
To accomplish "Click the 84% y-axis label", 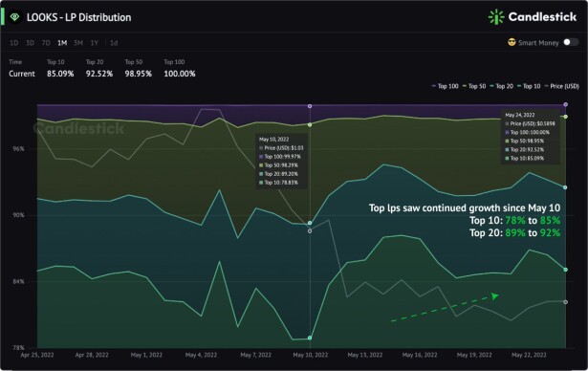I will coord(19,281).
